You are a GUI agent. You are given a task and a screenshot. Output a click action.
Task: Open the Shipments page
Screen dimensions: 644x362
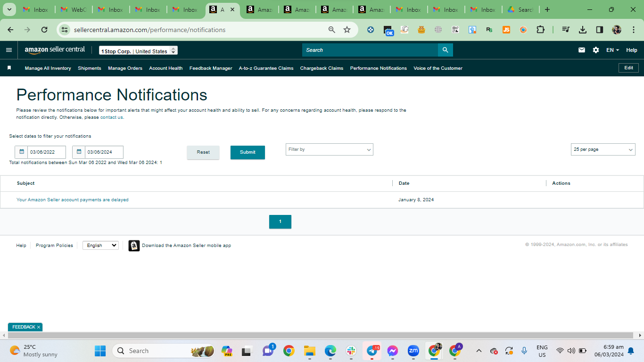click(x=90, y=68)
